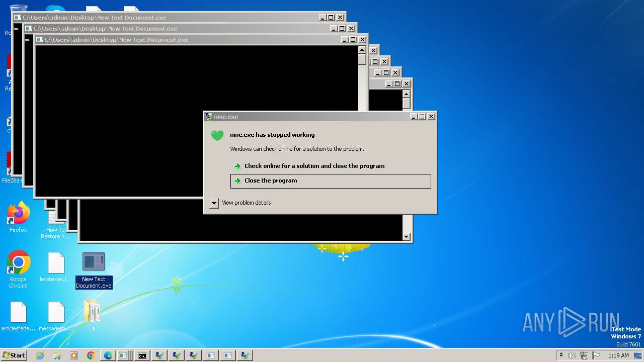The height and width of the screenshot is (362, 644).
Task: Choose 'Check online for a solution and close the program'
Action: pos(314,166)
